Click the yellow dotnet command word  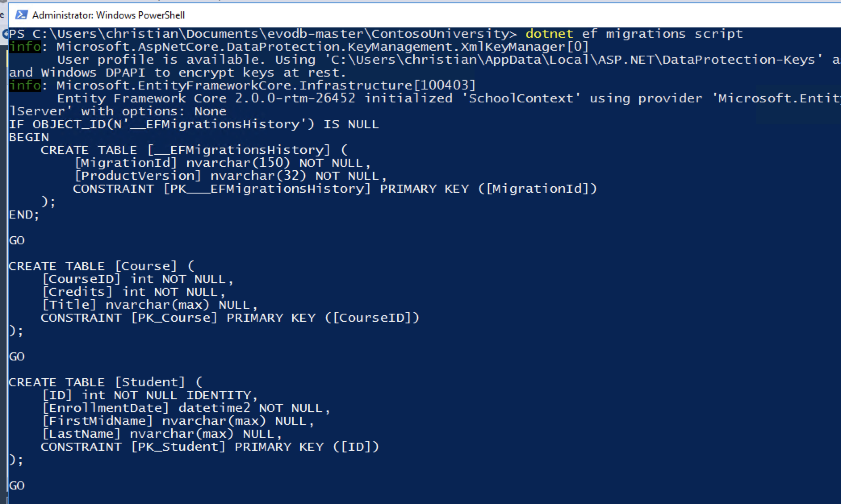(549, 34)
